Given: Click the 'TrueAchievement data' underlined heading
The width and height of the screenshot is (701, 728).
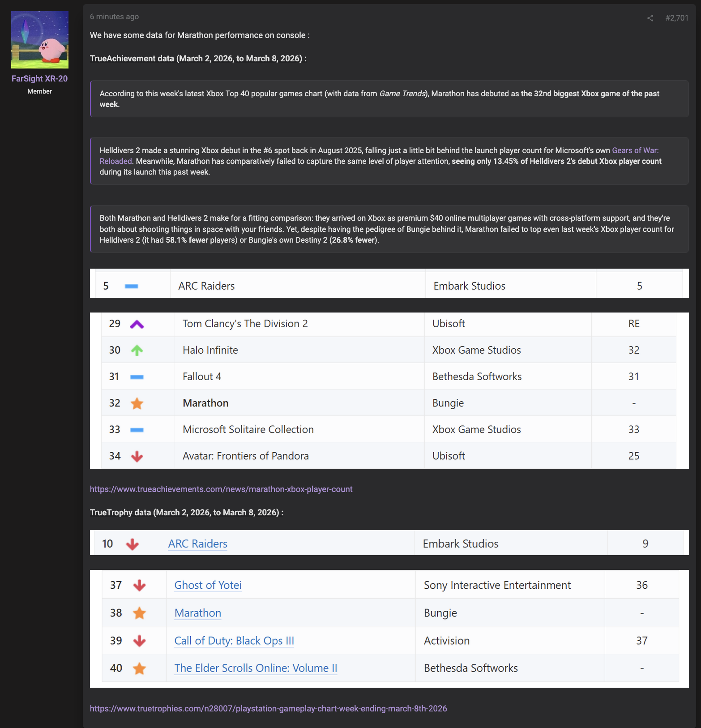Looking at the screenshot, I should (x=198, y=59).
